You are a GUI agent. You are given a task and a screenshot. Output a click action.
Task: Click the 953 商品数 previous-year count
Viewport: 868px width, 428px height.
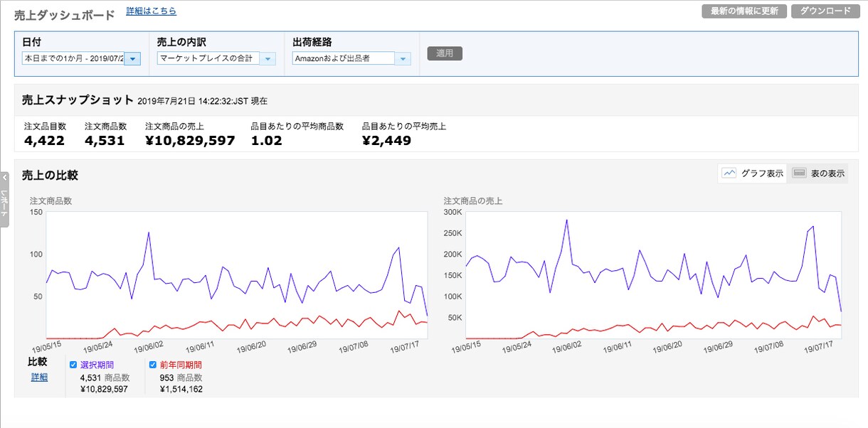pos(181,378)
